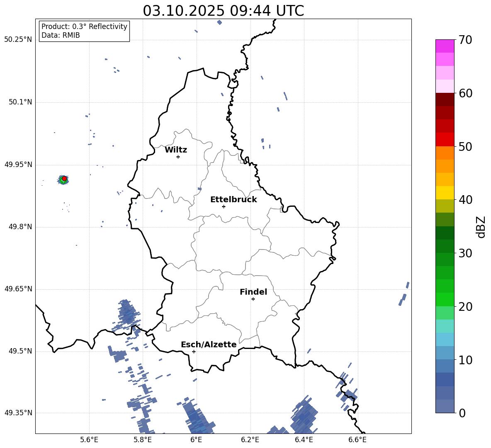Click the 20 colorbar tick label

click(465, 307)
